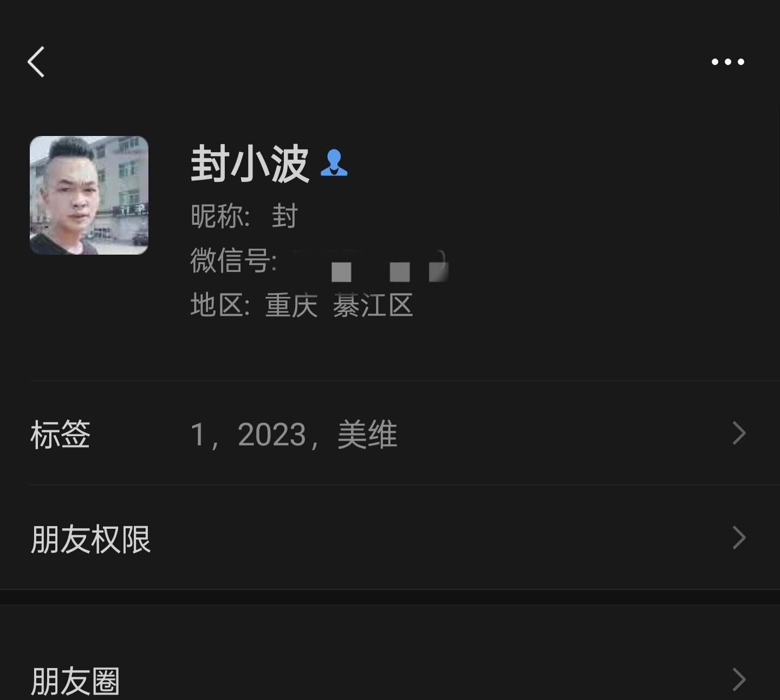
Task: Tap the back arrow icon
Action: (36, 61)
